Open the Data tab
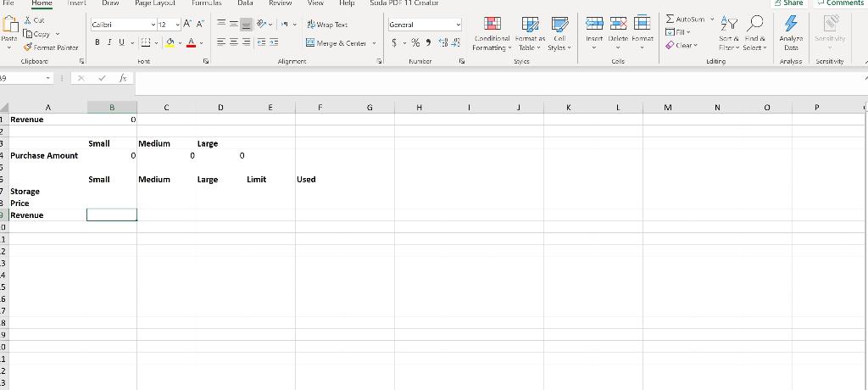The width and height of the screenshot is (868, 390). (245, 3)
